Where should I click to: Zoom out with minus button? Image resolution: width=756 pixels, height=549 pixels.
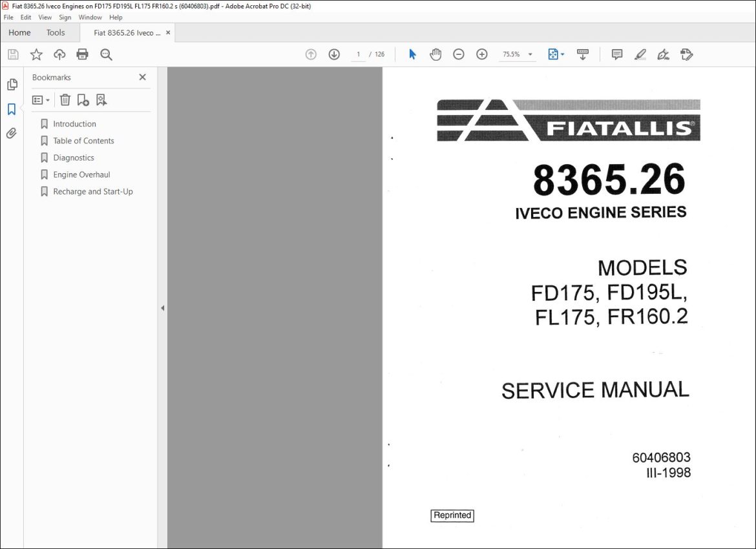click(x=459, y=54)
